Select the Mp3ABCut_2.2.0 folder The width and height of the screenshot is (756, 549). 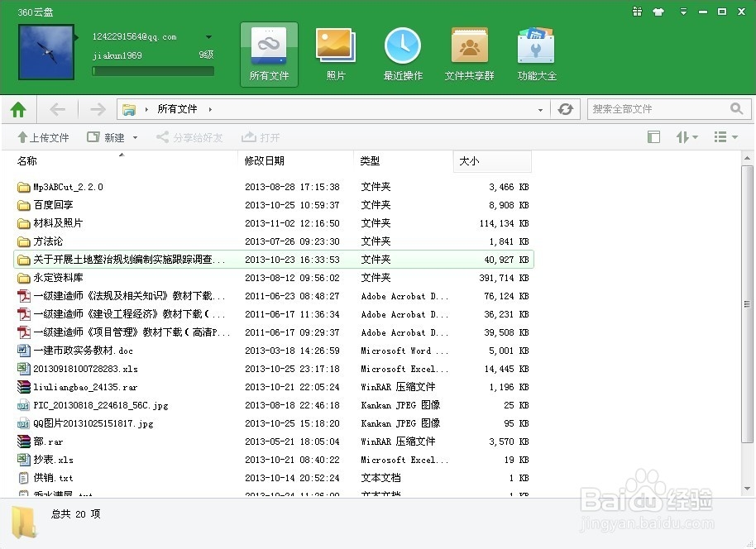[x=274, y=187]
